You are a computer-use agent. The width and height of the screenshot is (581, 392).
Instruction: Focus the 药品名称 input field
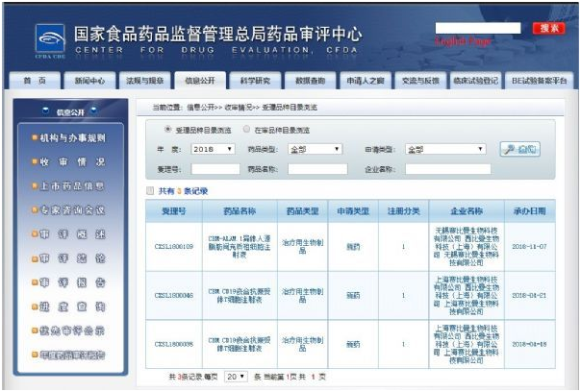click(317, 169)
